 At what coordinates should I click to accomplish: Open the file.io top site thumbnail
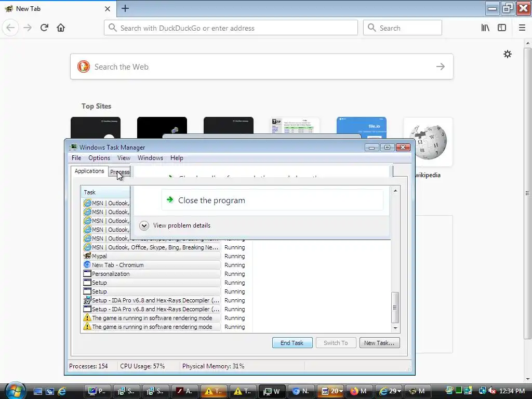click(362, 128)
